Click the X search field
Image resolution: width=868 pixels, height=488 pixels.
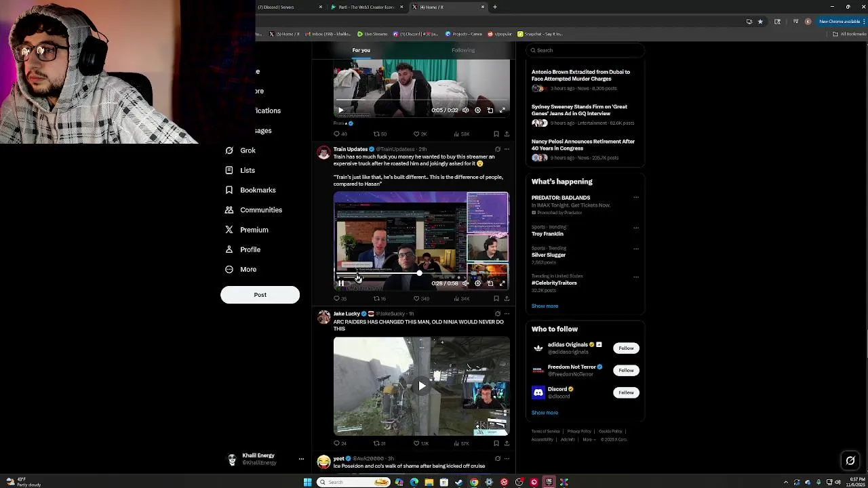(586, 50)
